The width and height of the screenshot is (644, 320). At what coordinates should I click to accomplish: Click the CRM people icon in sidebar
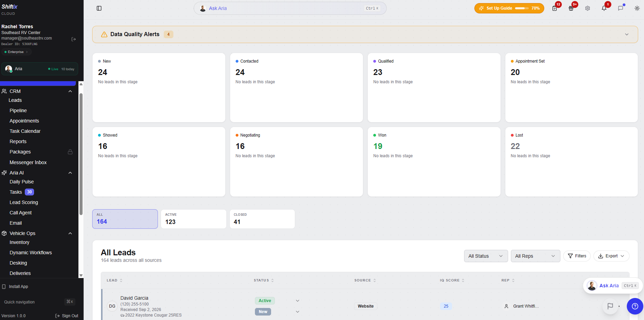point(4,91)
